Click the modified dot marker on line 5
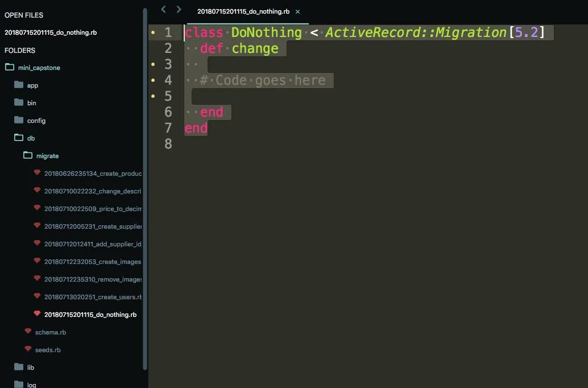Screen dimensions: 588x388 [153, 96]
